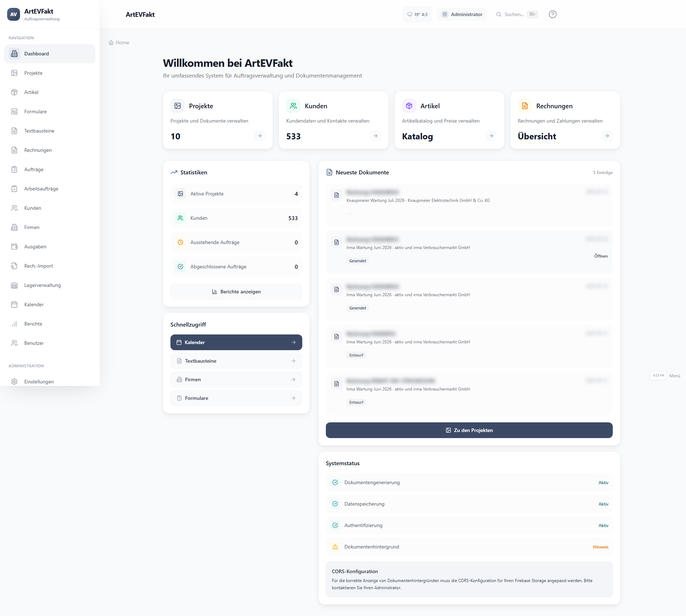Click the Zu den Projekten button
686x616 pixels.
coord(469,430)
